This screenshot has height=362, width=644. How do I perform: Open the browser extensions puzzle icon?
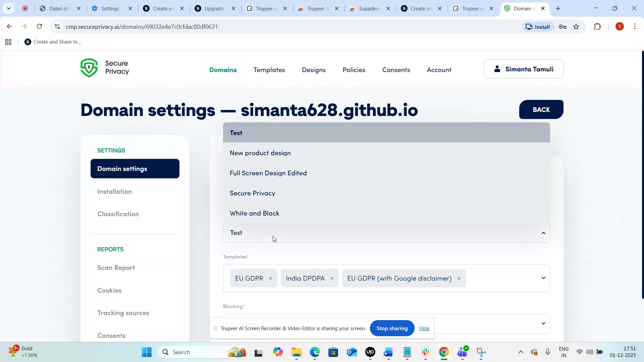pyautogui.click(x=598, y=26)
